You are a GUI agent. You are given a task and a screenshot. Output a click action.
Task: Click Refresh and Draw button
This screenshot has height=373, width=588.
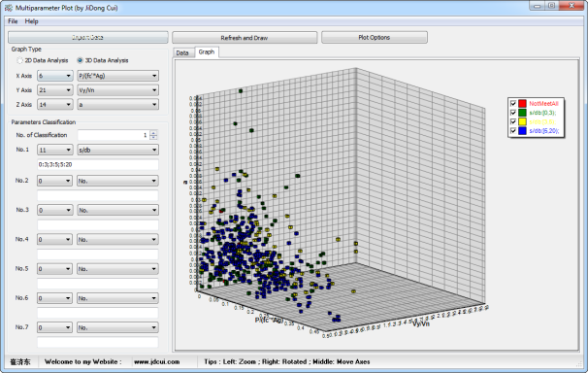click(245, 38)
